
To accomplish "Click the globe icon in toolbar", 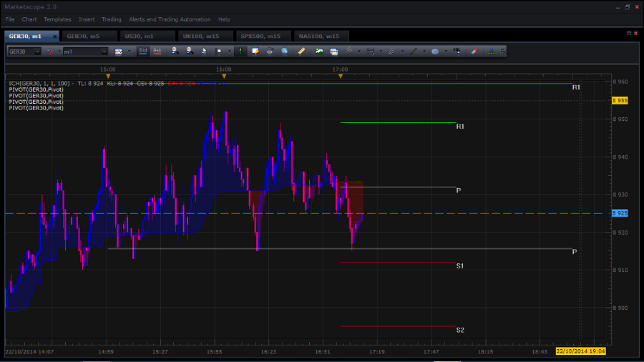I will pyautogui.click(x=284, y=52).
